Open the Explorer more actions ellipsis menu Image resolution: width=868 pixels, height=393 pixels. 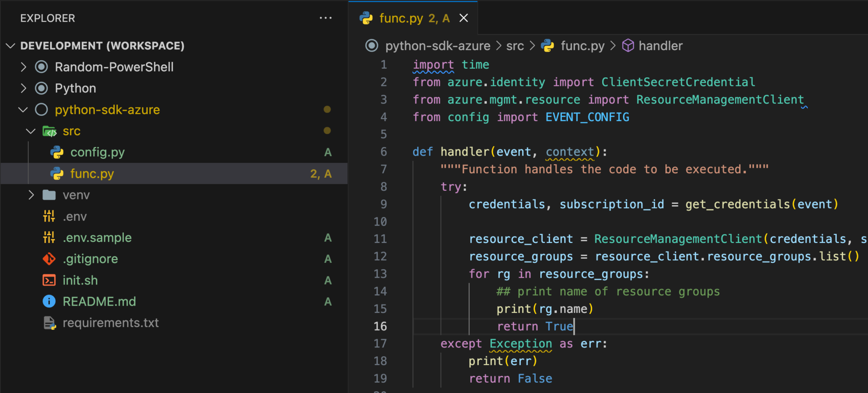[x=325, y=18]
